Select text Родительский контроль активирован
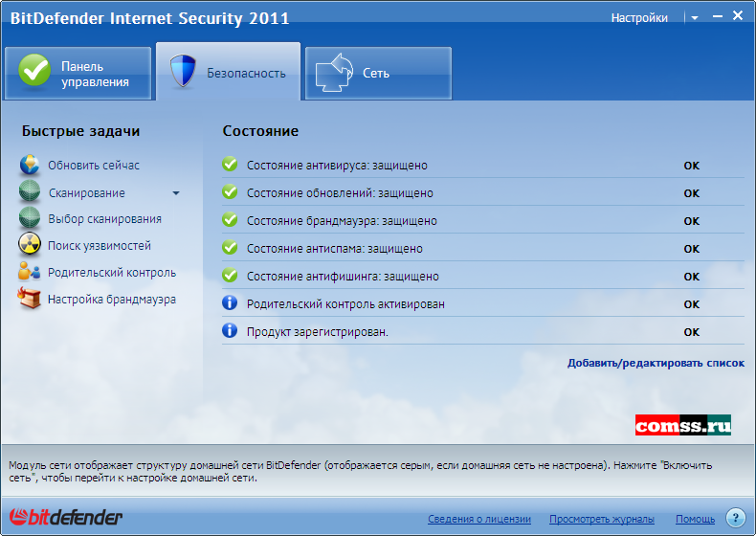The image size is (756, 536). coord(345,304)
